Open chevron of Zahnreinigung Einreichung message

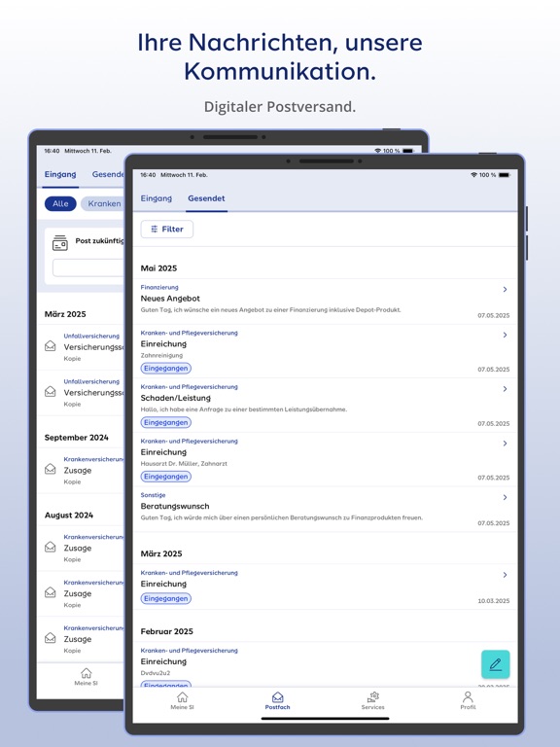[x=505, y=335]
